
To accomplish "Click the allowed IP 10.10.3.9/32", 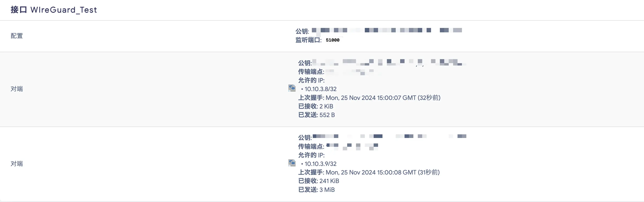I will click(320, 164).
